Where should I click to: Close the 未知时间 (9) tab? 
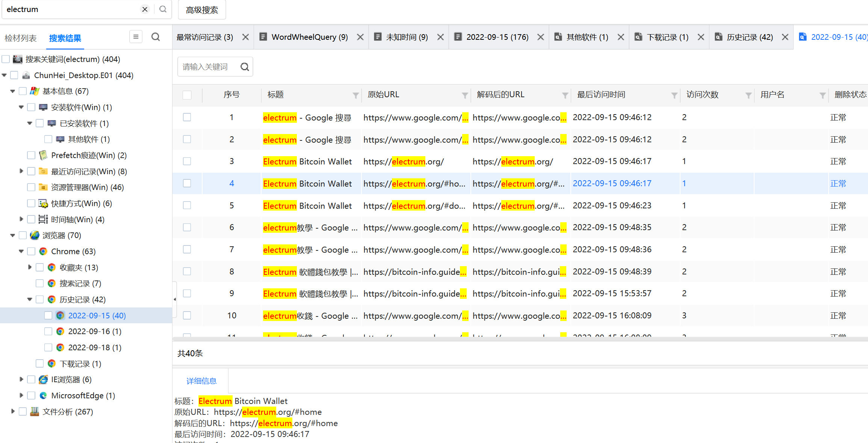coord(440,37)
